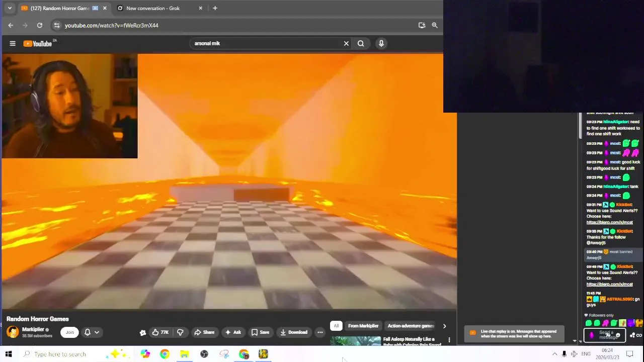
Task: Jump chat to bottom with down arrow
Action: click(581, 341)
